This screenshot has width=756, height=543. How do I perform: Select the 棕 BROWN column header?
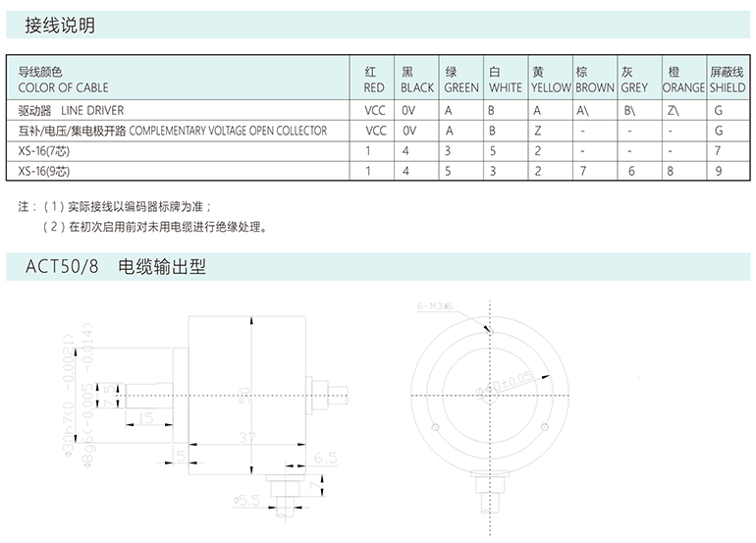[594, 80]
